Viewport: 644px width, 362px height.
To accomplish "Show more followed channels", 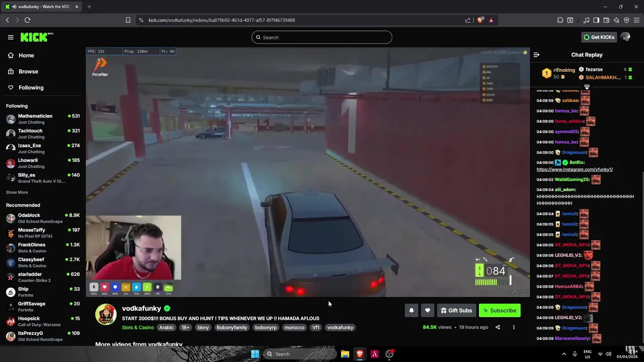I will pyautogui.click(x=17, y=193).
